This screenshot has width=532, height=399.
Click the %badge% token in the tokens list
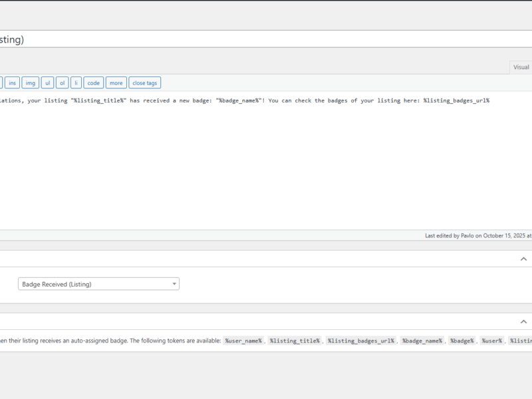(462, 340)
